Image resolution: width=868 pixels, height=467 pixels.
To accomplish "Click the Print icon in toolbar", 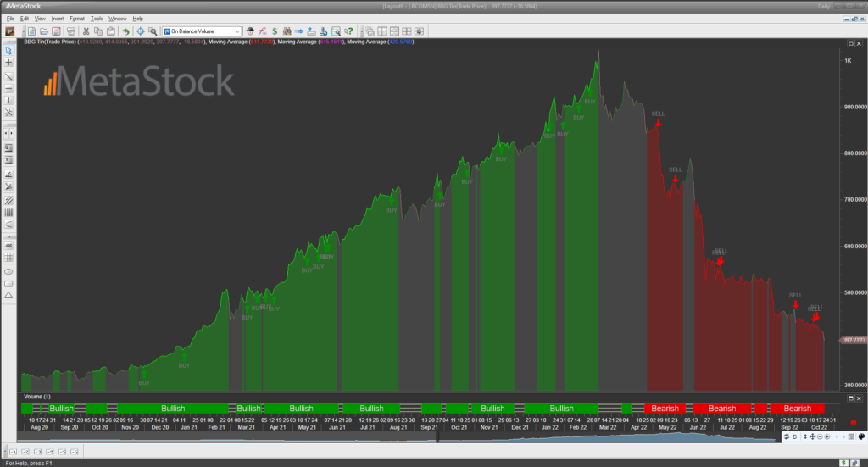I will tap(71, 31).
